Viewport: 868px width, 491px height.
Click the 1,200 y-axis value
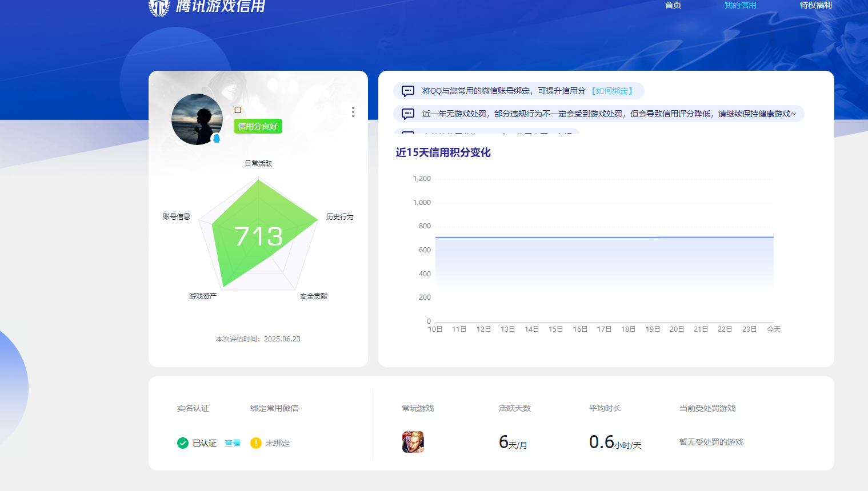point(422,179)
